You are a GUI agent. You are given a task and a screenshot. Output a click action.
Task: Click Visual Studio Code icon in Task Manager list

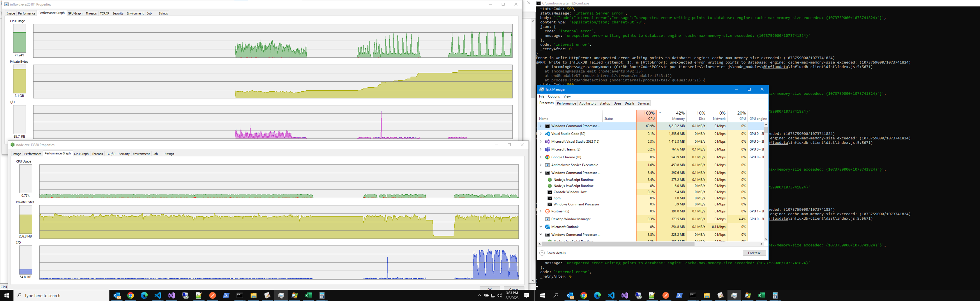point(547,134)
